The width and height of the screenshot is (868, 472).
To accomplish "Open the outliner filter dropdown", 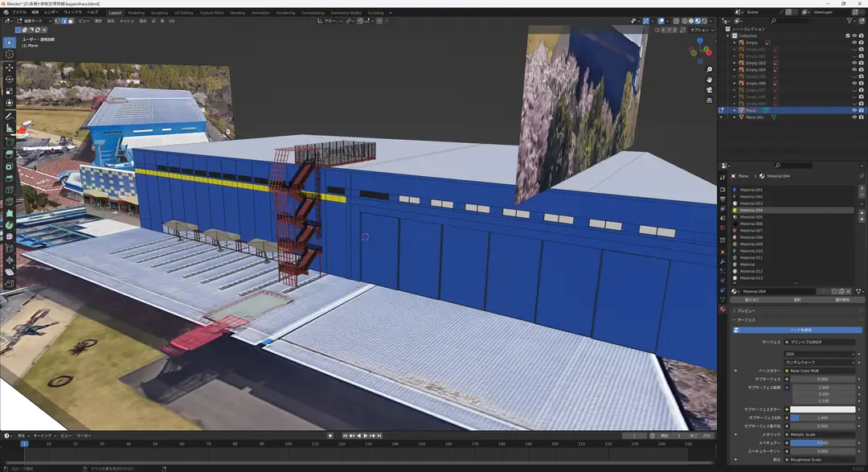I will (x=851, y=21).
